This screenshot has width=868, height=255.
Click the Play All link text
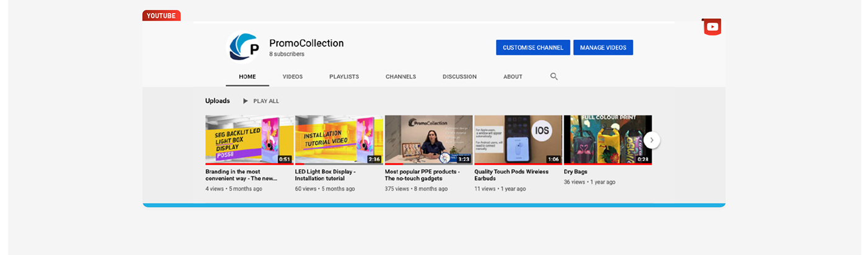pyautogui.click(x=266, y=101)
